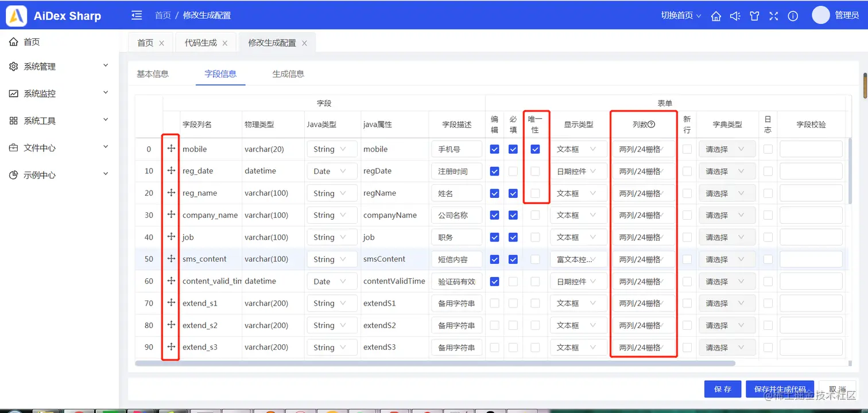Click the table's horizontal scrollbar
This screenshot has width=868, height=413.
[435, 363]
